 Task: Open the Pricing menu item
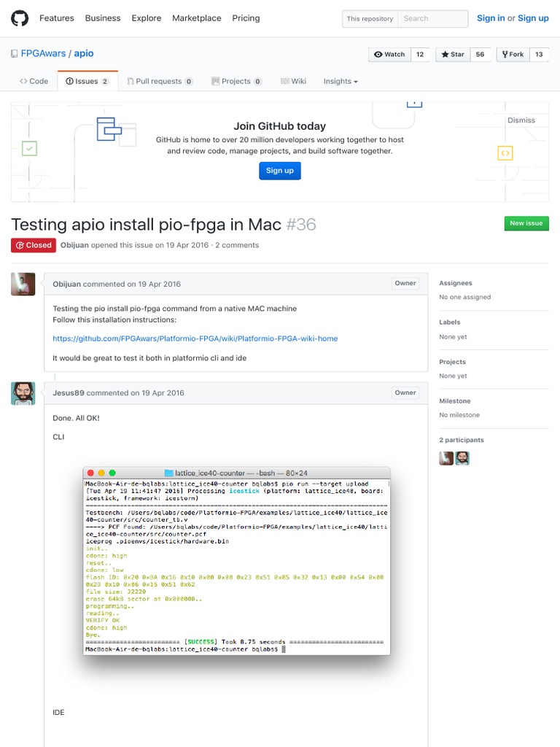[246, 18]
